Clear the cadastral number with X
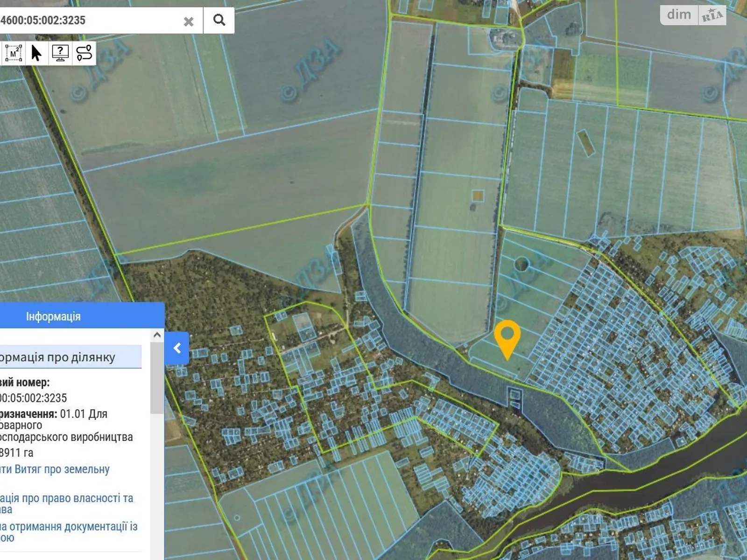 point(189,21)
